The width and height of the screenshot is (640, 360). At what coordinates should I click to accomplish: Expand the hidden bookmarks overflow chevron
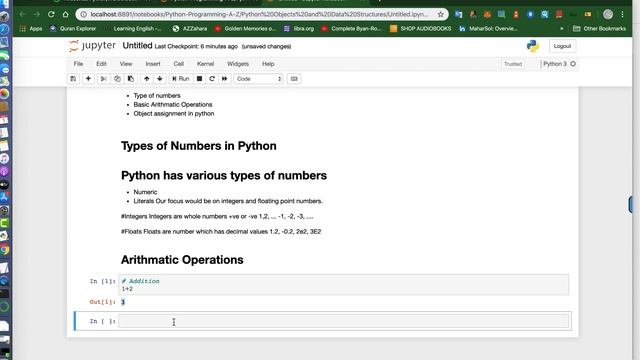[x=562, y=29]
